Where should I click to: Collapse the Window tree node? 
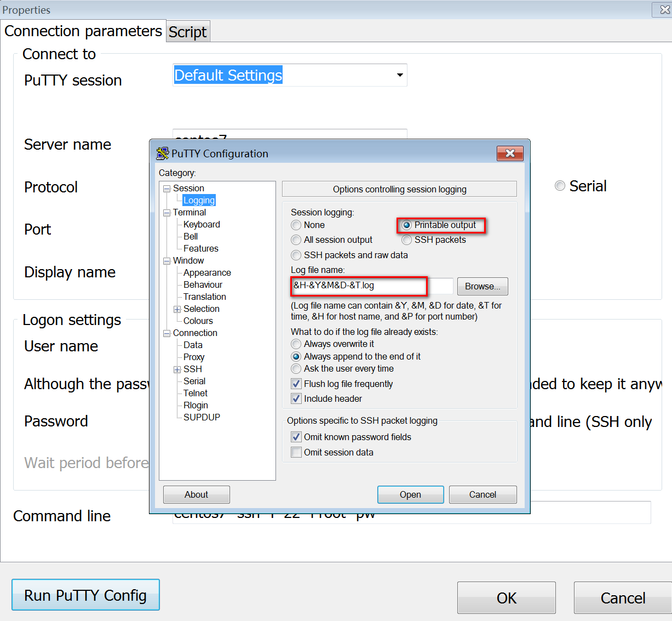(166, 261)
